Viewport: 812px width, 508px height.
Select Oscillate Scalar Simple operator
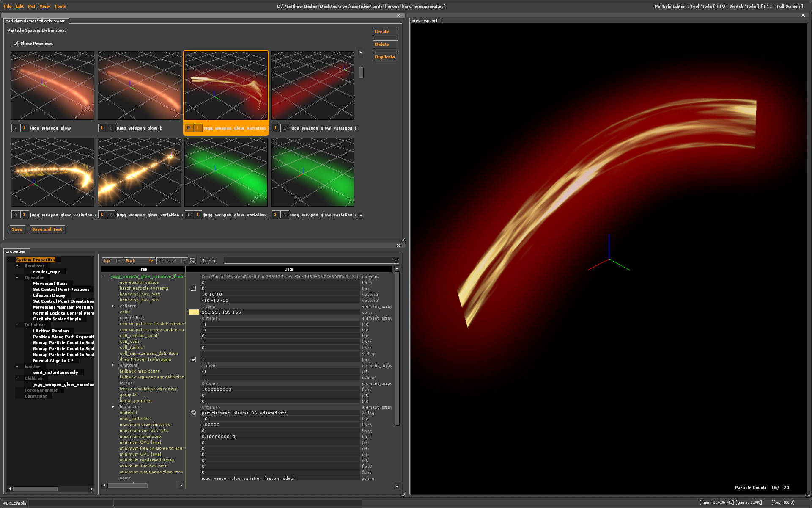(x=57, y=319)
